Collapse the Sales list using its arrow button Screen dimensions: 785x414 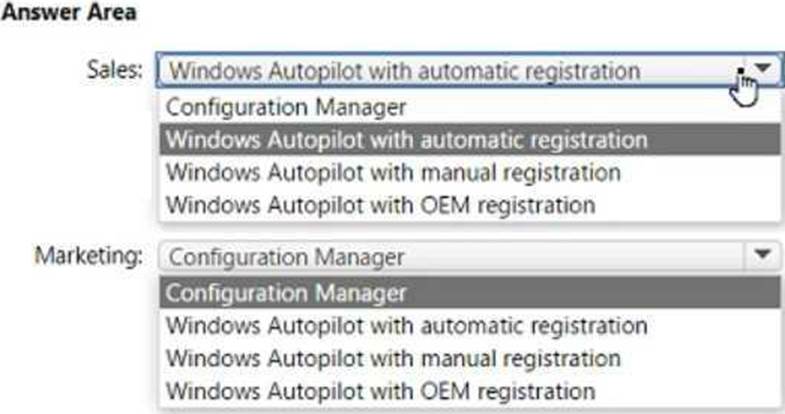(763, 69)
